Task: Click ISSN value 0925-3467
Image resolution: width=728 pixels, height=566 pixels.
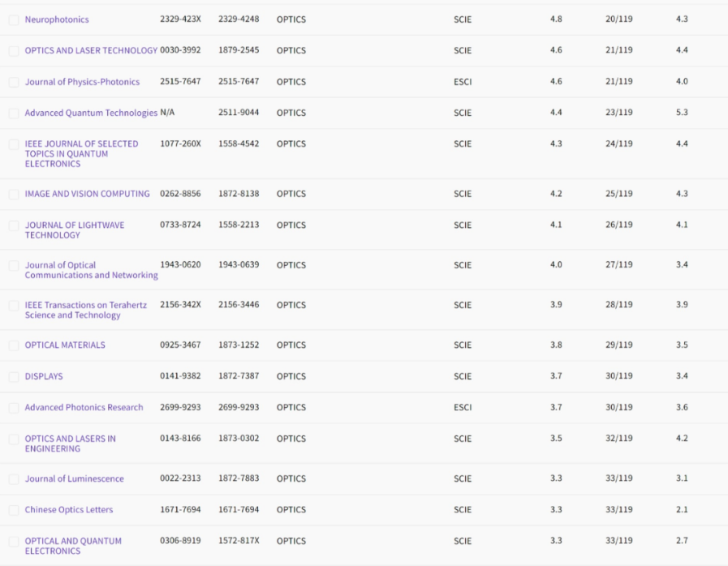Action: pyautogui.click(x=181, y=345)
